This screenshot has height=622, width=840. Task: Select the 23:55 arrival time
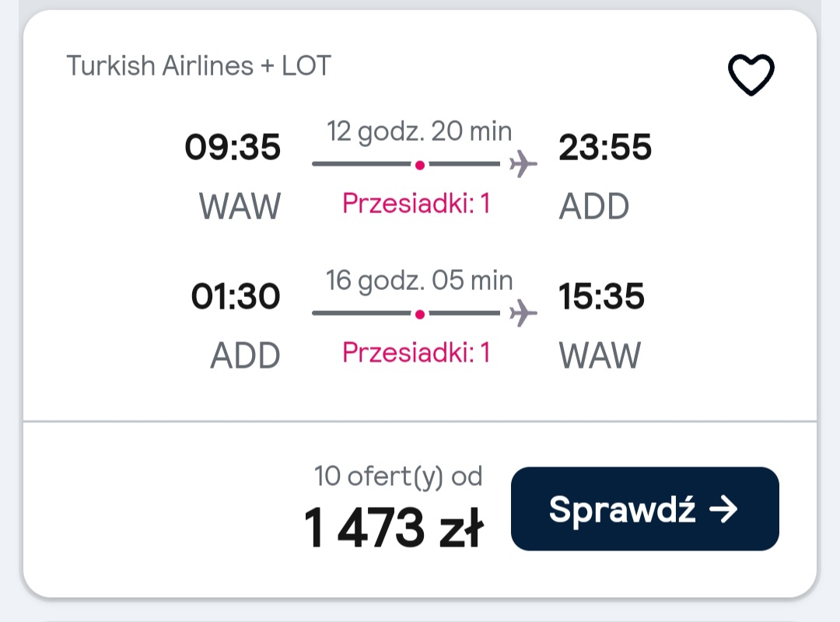(605, 147)
